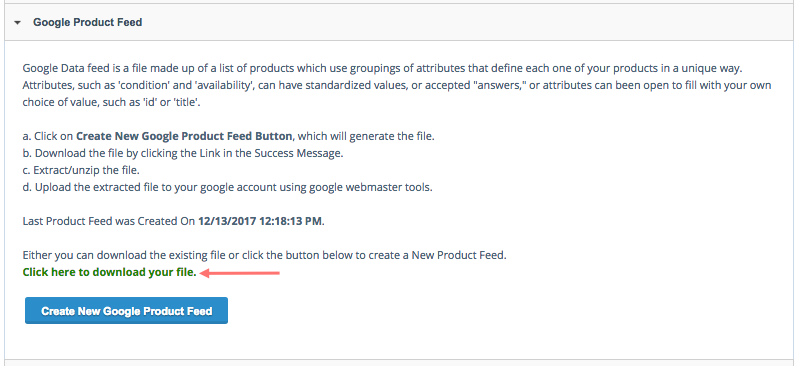Image resolution: width=800 pixels, height=366 pixels.
Task: Collapse the Google Product Feed section triangle
Action: point(18,23)
